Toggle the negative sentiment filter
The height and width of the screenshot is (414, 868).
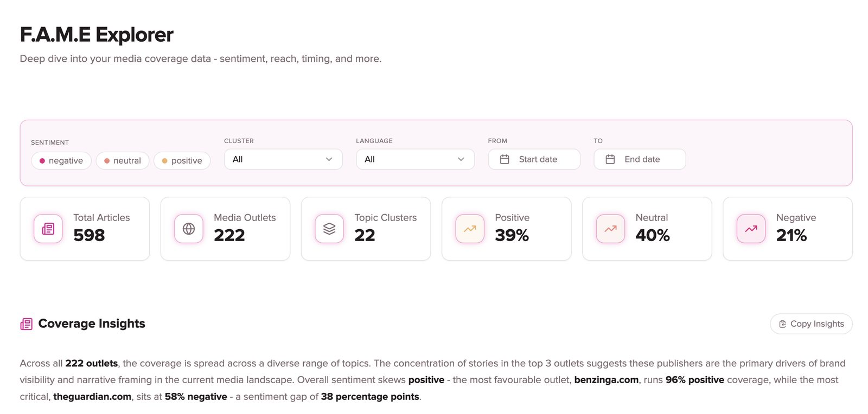click(61, 160)
